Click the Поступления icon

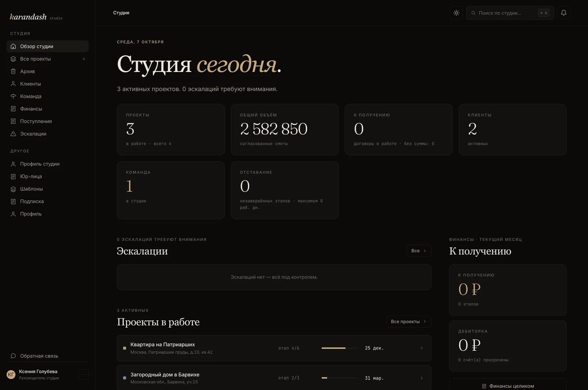13,121
